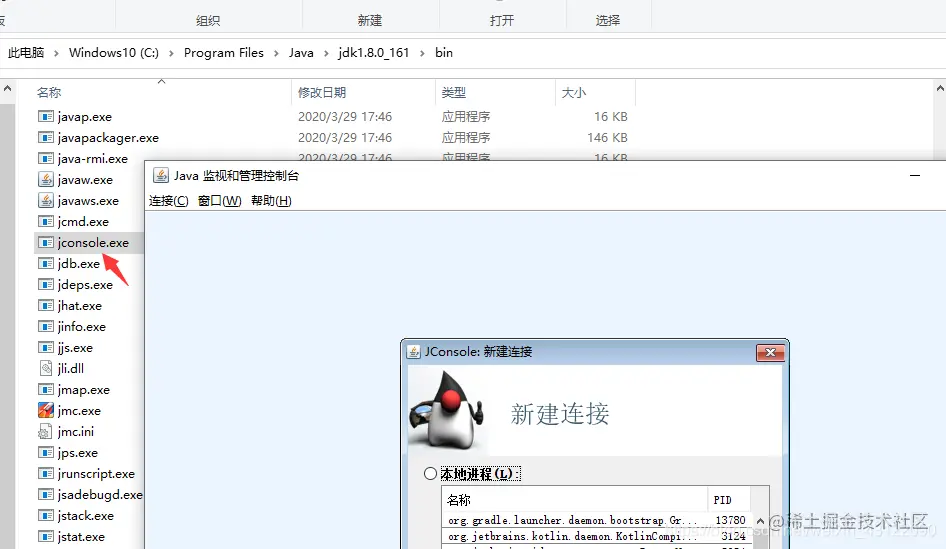The image size is (946, 549).
Task: Select the jrunscript.exe file name
Action: click(x=97, y=474)
